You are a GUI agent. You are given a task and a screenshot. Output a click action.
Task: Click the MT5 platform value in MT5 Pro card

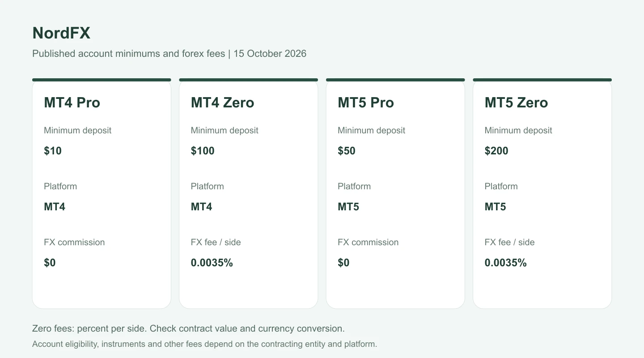(348, 207)
